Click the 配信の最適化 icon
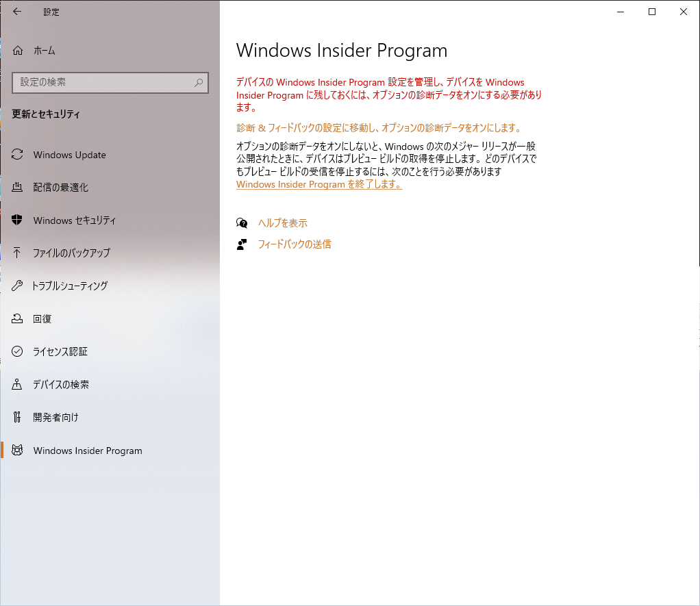 [17, 187]
